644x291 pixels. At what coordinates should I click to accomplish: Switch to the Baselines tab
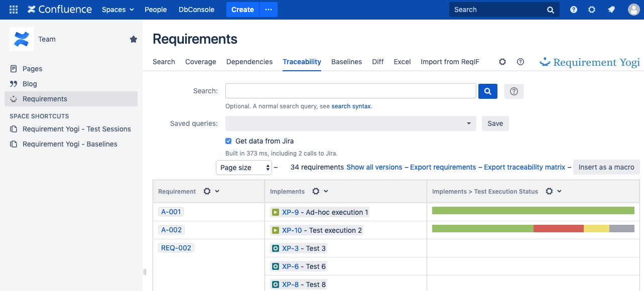coord(346,62)
